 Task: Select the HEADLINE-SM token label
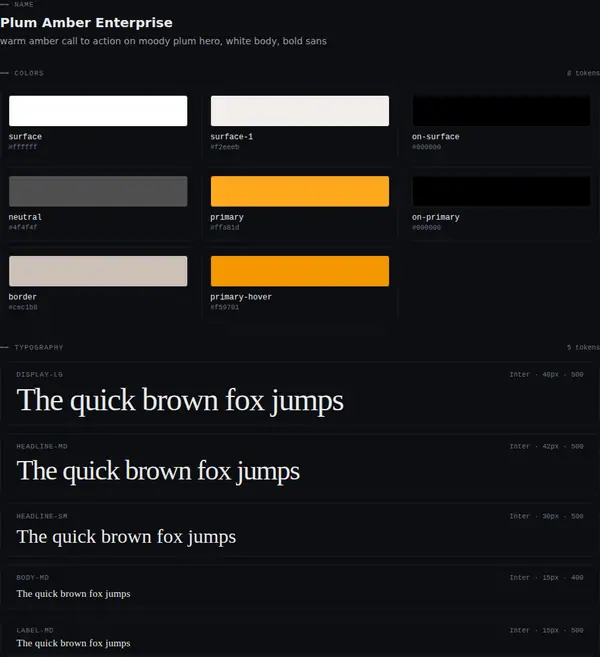click(x=42, y=517)
